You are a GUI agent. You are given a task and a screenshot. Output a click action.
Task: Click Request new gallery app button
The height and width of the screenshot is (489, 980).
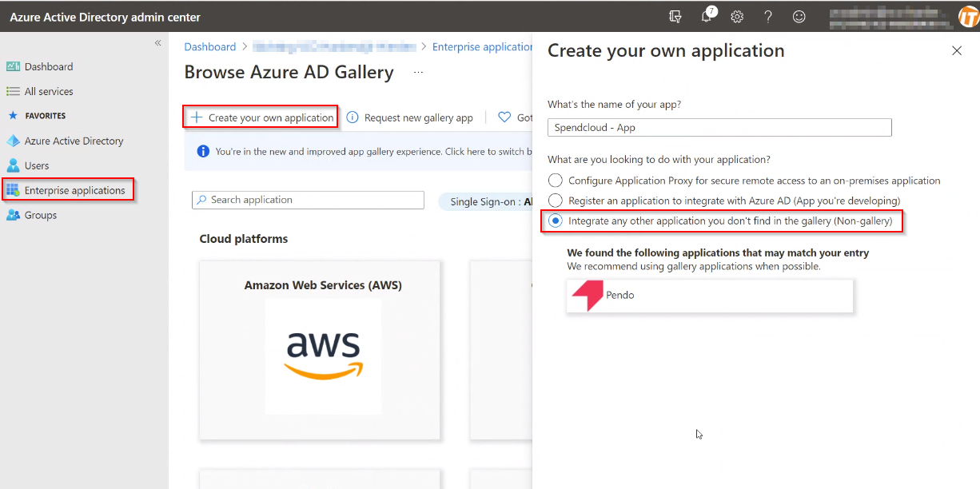[x=409, y=117]
